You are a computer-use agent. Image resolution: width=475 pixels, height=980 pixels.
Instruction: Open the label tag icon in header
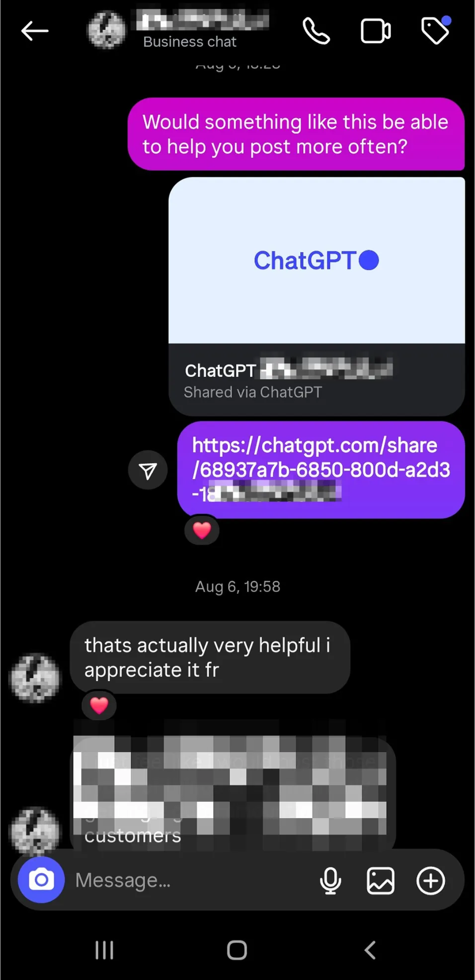[x=436, y=30]
